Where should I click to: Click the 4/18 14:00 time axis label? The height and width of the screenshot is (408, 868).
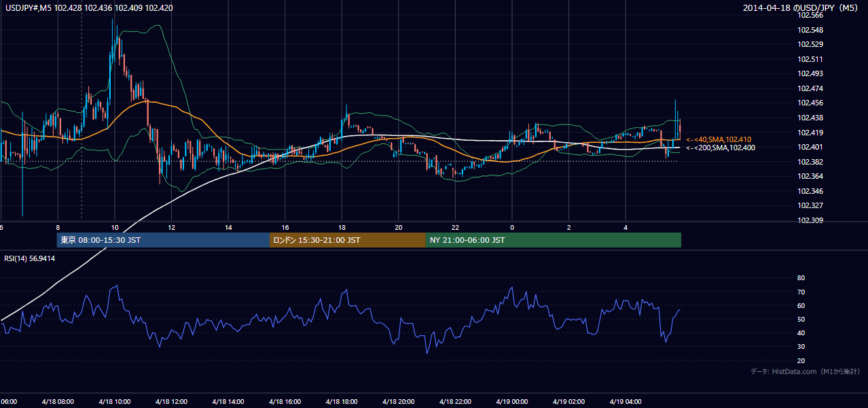coord(228,401)
